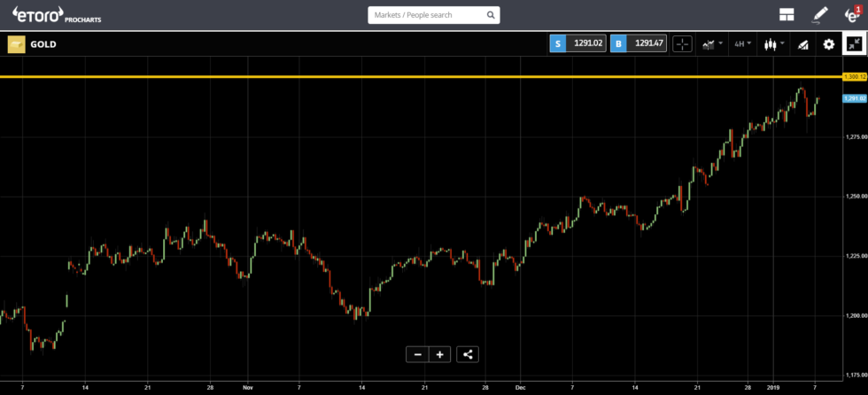Select the pencil drawing tool
Screen dimensions: 868x395
[819, 14]
